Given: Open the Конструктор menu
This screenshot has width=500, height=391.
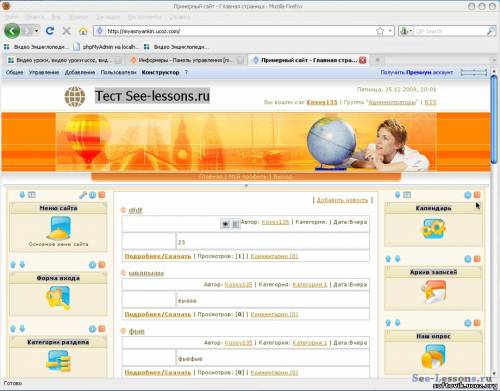Looking at the screenshot, I should (x=160, y=72).
